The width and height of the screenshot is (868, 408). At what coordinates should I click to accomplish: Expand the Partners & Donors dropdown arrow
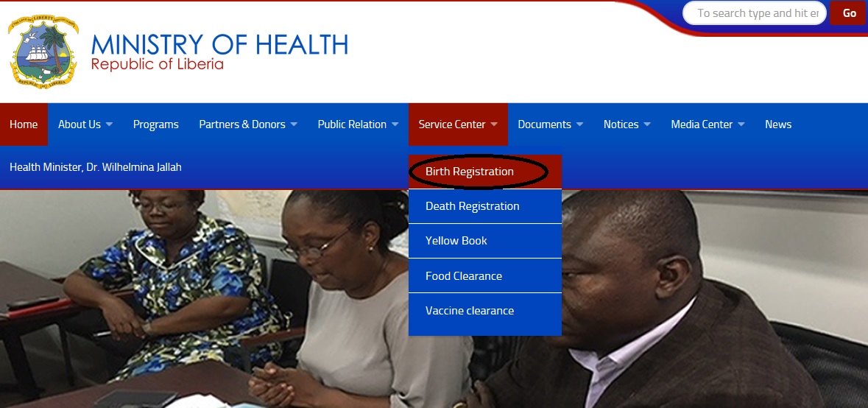[x=294, y=124]
